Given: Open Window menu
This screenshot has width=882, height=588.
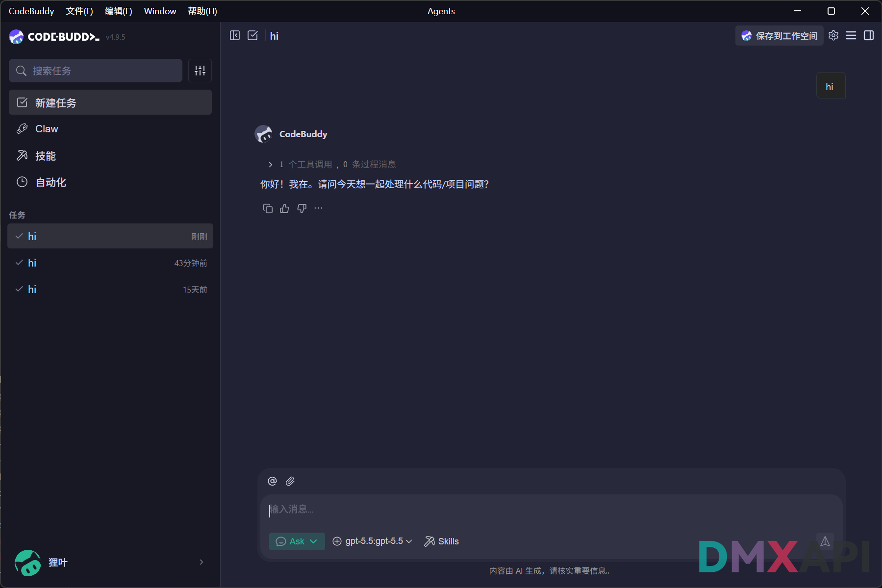Looking at the screenshot, I should tap(160, 11).
